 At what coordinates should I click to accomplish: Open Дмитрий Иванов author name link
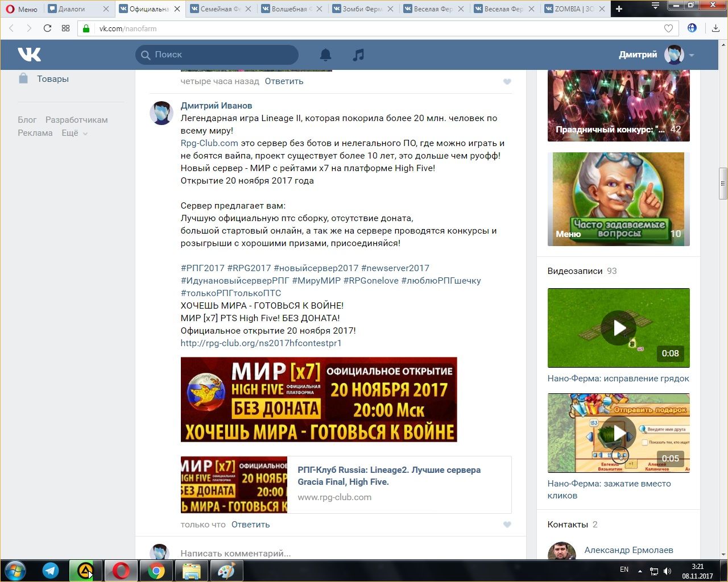[216, 106]
